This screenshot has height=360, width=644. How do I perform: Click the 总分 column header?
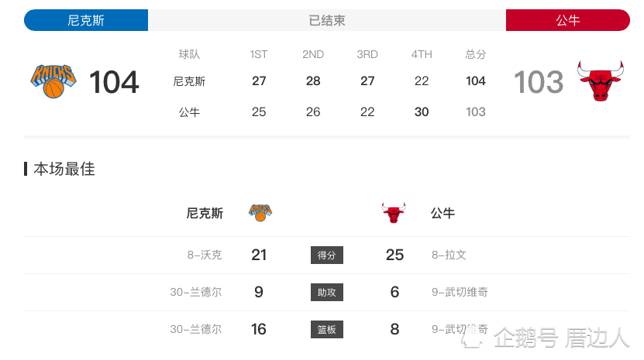(x=476, y=54)
